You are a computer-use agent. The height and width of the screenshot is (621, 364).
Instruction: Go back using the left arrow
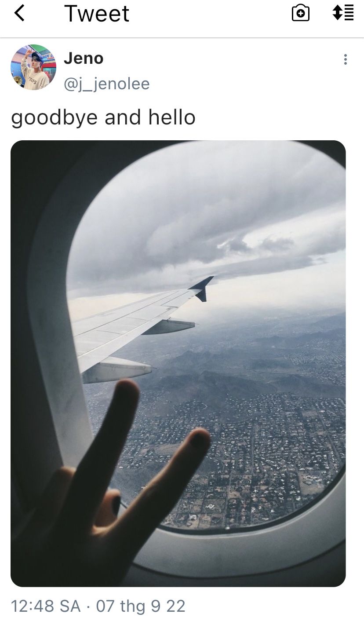[x=19, y=13]
